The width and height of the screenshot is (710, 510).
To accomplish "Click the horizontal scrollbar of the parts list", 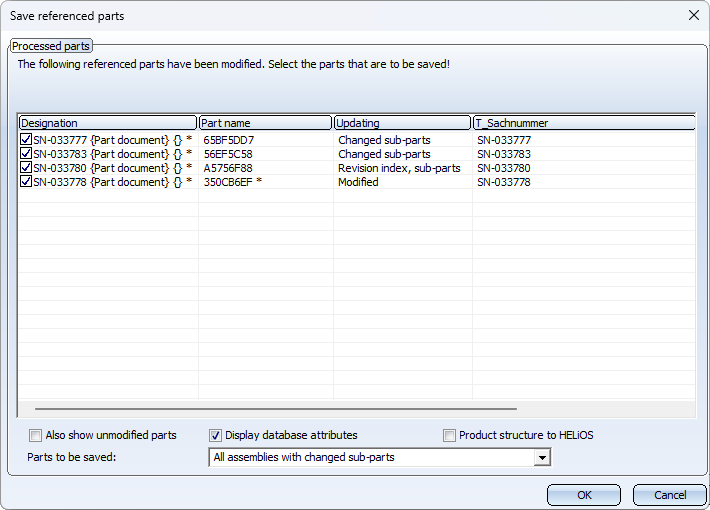I will 276,409.
